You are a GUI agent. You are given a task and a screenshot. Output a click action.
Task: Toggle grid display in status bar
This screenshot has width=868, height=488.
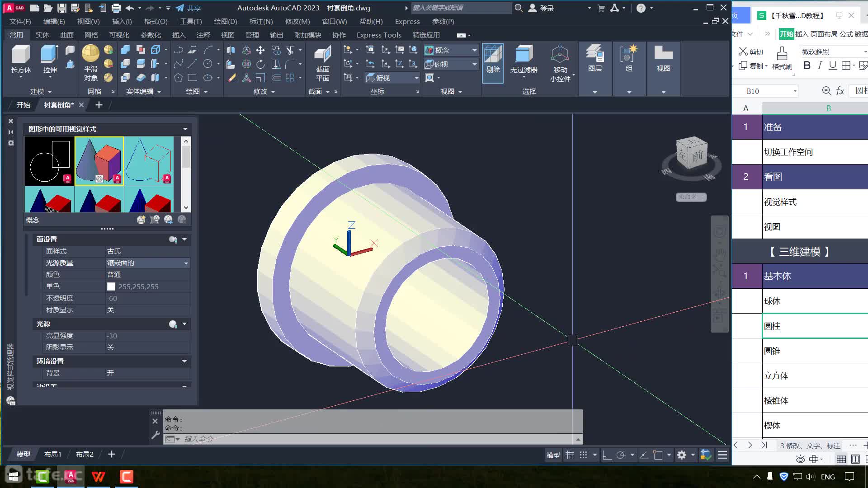570,455
